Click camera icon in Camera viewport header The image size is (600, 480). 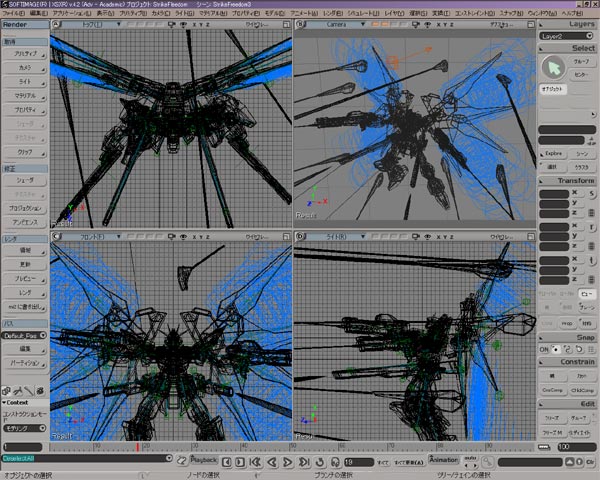pos(416,24)
